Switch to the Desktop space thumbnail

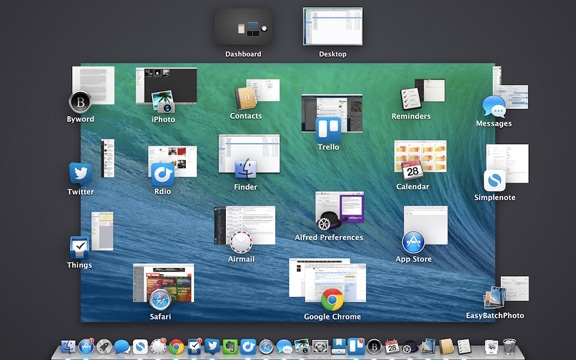[x=332, y=26]
